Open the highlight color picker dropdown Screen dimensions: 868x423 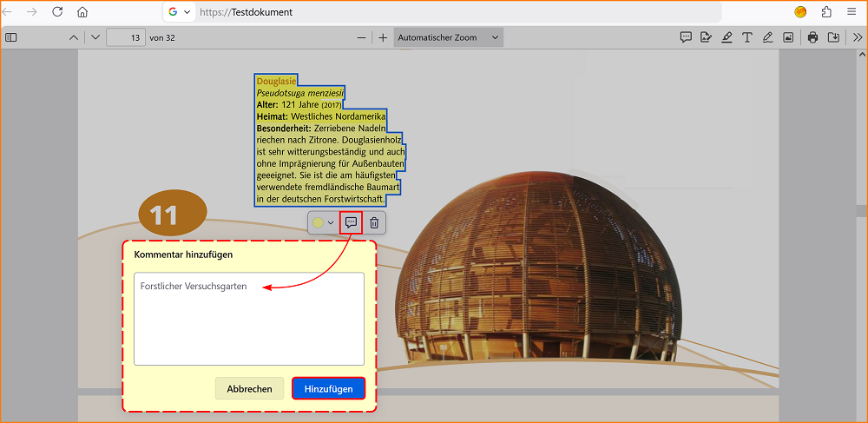tap(323, 223)
